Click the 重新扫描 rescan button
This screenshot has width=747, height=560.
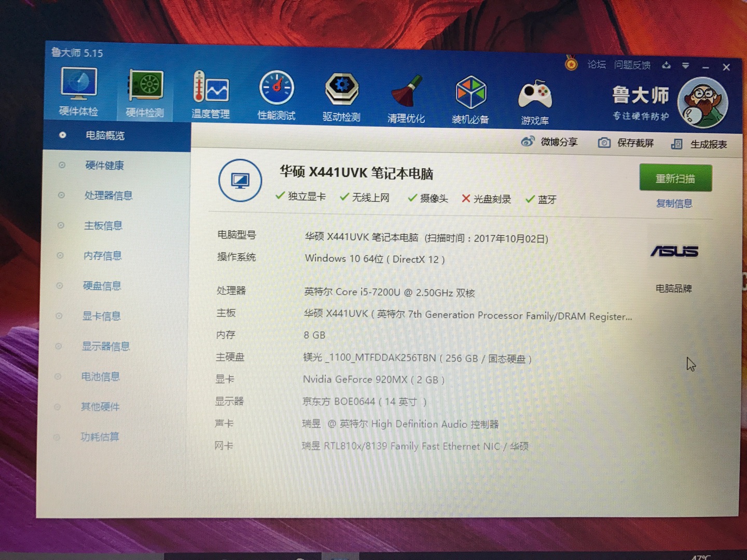675,178
